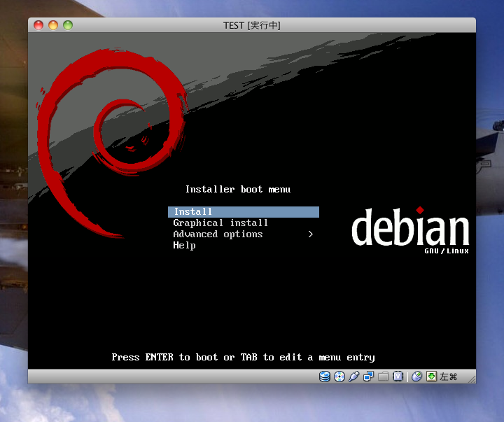This screenshot has height=422, width=504.
Task: Click the window resize grip corner
Action: click(472, 379)
